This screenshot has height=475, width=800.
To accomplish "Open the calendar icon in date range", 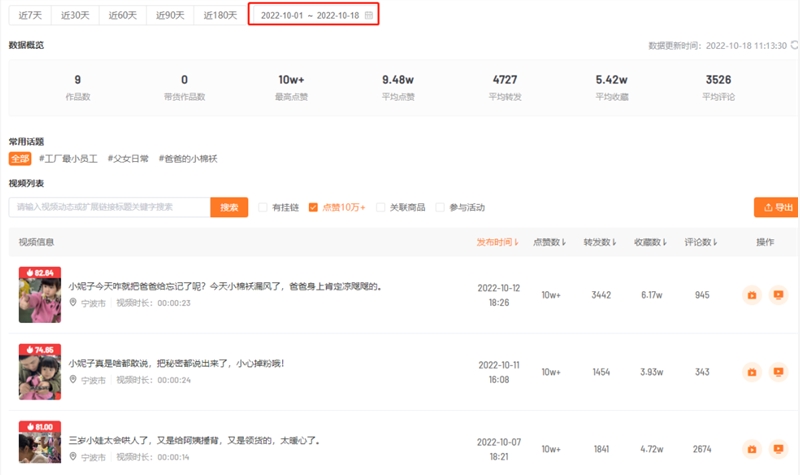I will 368,15.
